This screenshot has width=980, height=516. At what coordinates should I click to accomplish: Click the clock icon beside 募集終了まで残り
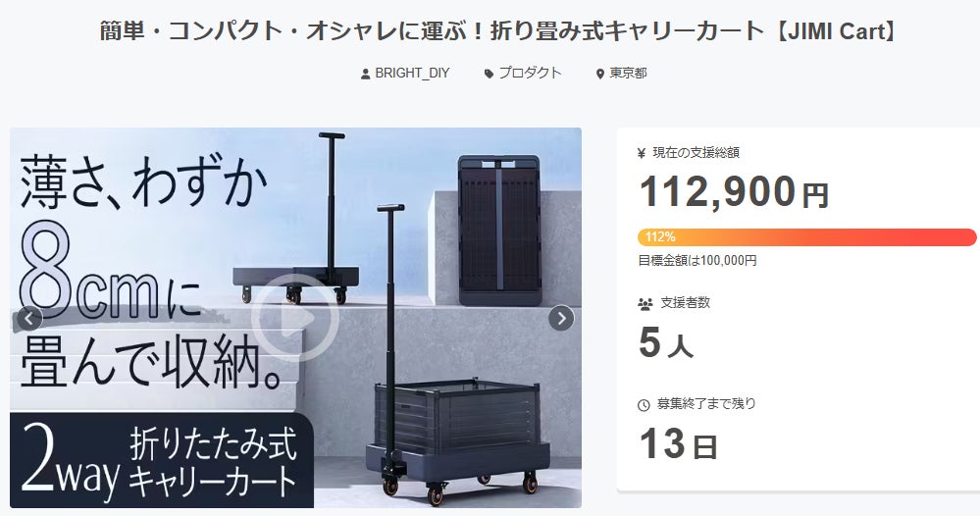pos(644,405)
